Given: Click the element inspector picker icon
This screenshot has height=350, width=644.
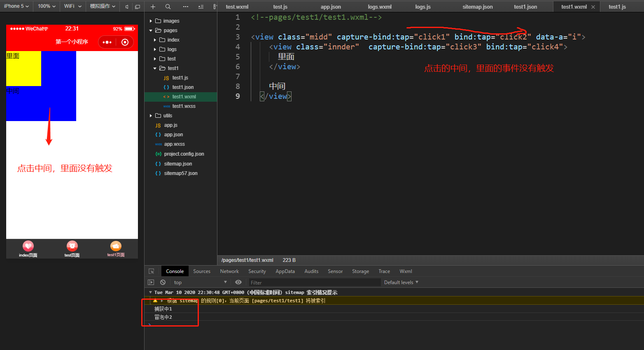Looking at the screenshot, I should (152, 271).
